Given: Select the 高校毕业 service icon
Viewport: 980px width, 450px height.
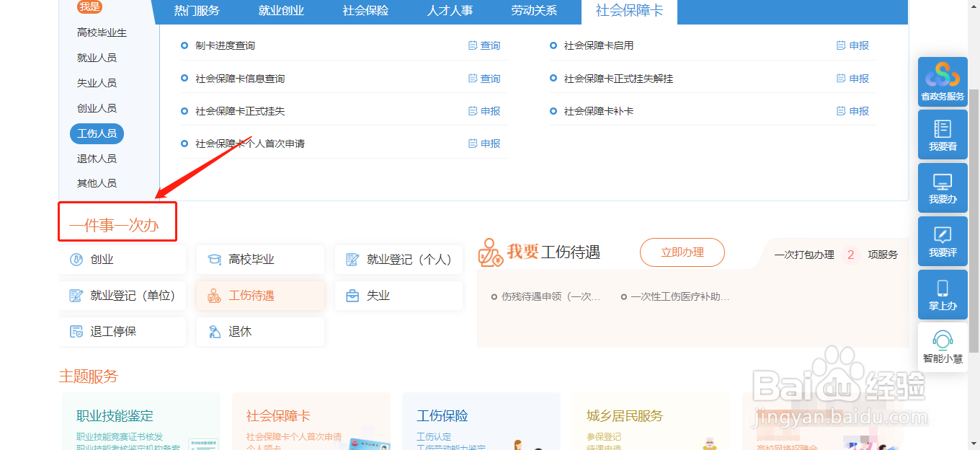Looking at the screenshot, I should tap(260, 260).
